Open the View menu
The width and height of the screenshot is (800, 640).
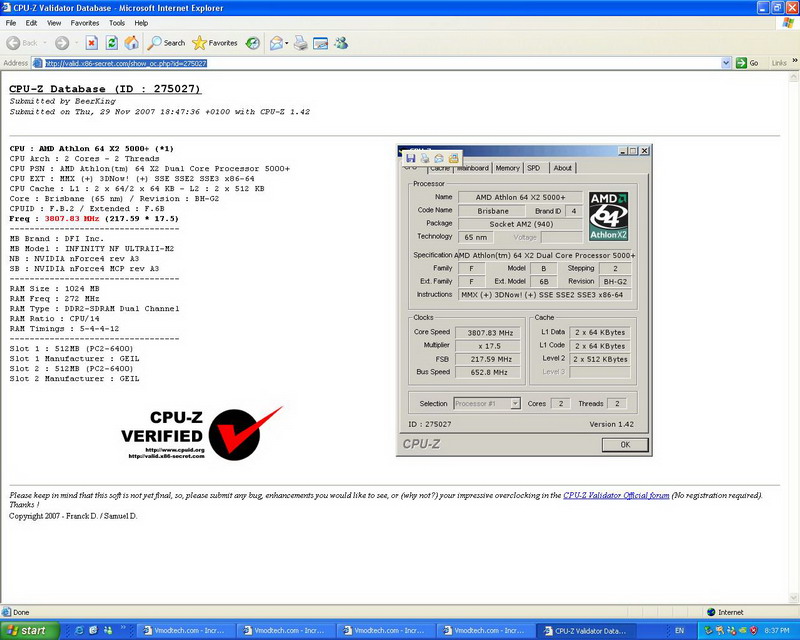(54, 23)
